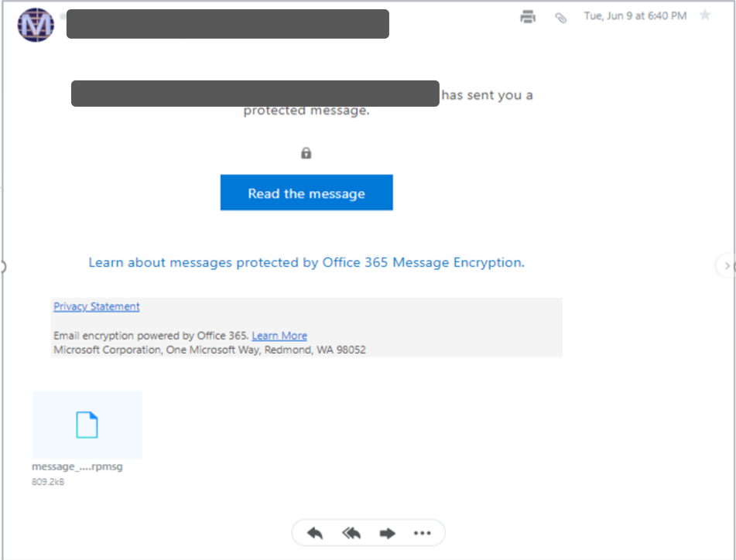Open Learn about Office 365 Message Encryption link

(x=306, y=262)
